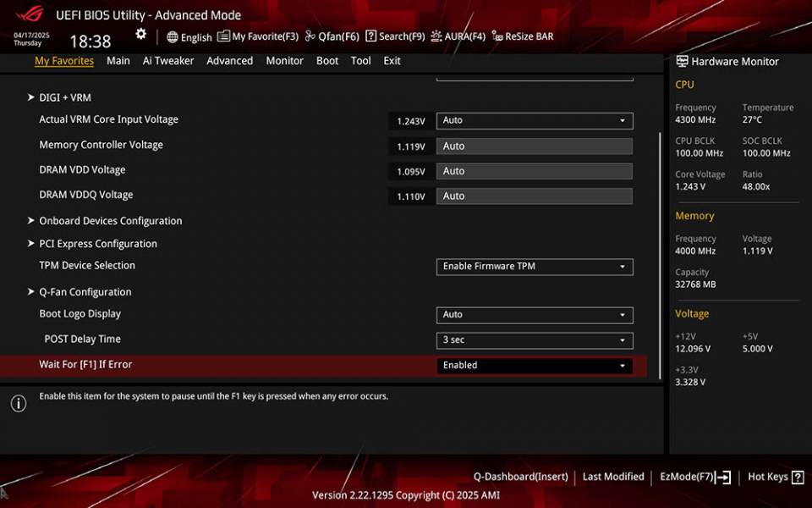Click Version 2.22.1295 copyright text

point(406,495)
